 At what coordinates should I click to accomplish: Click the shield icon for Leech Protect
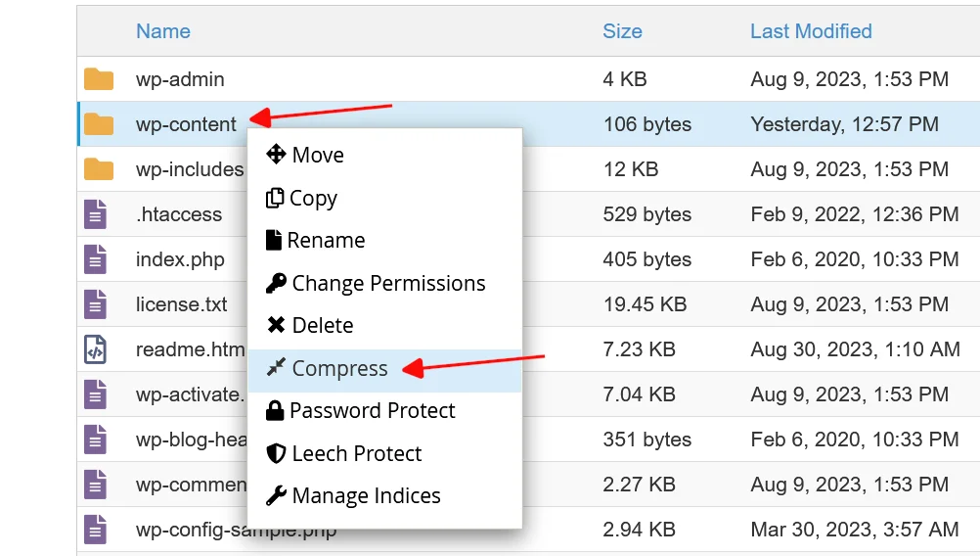(276, 453)
